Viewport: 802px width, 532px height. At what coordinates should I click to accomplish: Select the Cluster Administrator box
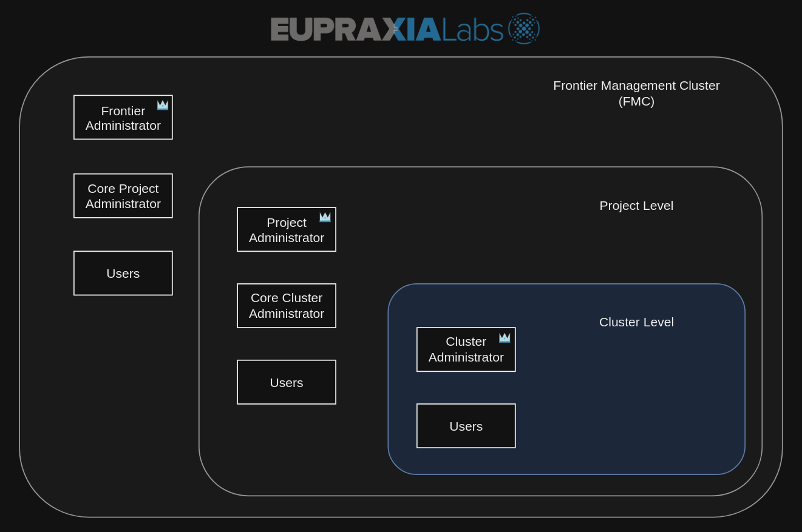click(466, 349)
